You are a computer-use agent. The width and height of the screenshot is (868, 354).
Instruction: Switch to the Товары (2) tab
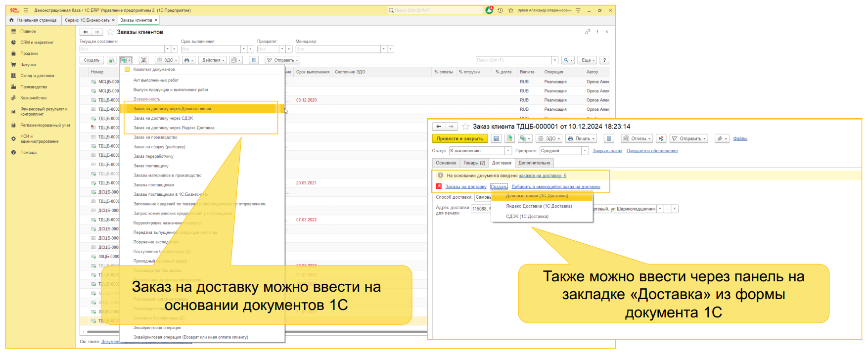474,163
